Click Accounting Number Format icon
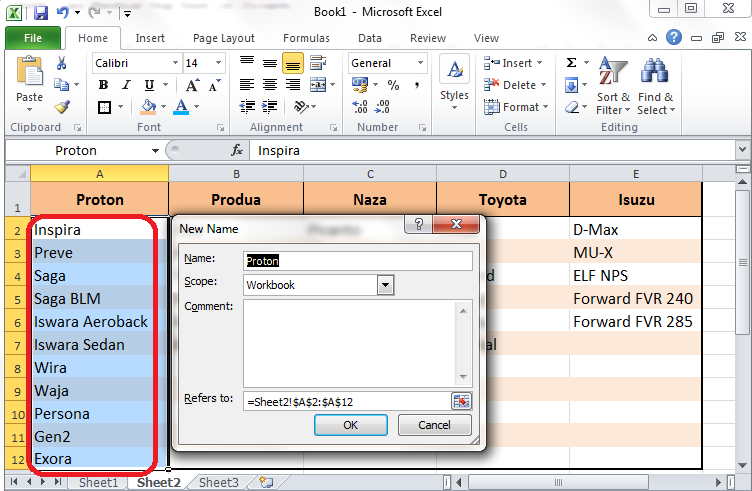The width and height of the screenshot is (752, 491). click(x=360, y=85)
